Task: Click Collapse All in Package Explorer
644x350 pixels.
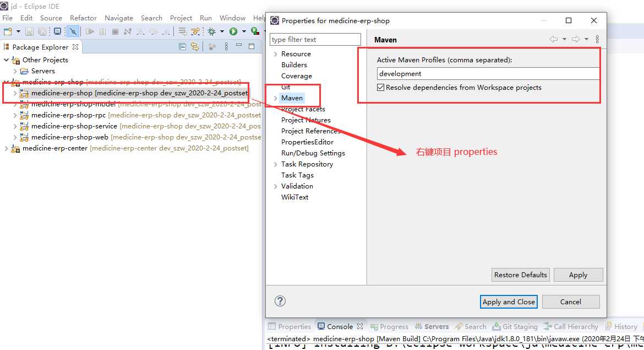Action: point(182,47)
